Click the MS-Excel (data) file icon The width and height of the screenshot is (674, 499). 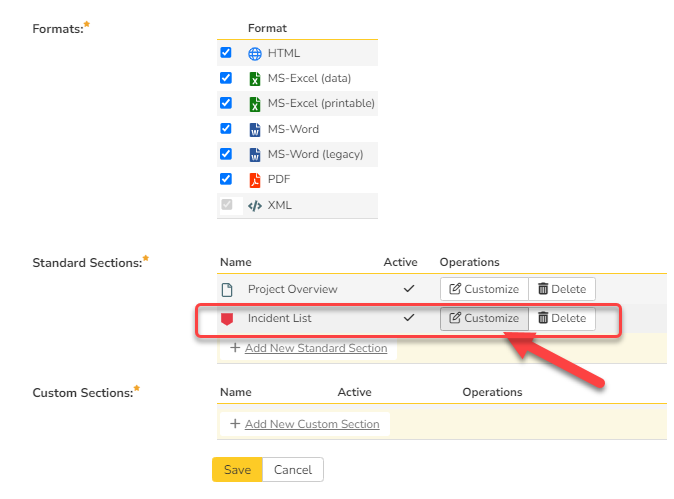(254, 78)
